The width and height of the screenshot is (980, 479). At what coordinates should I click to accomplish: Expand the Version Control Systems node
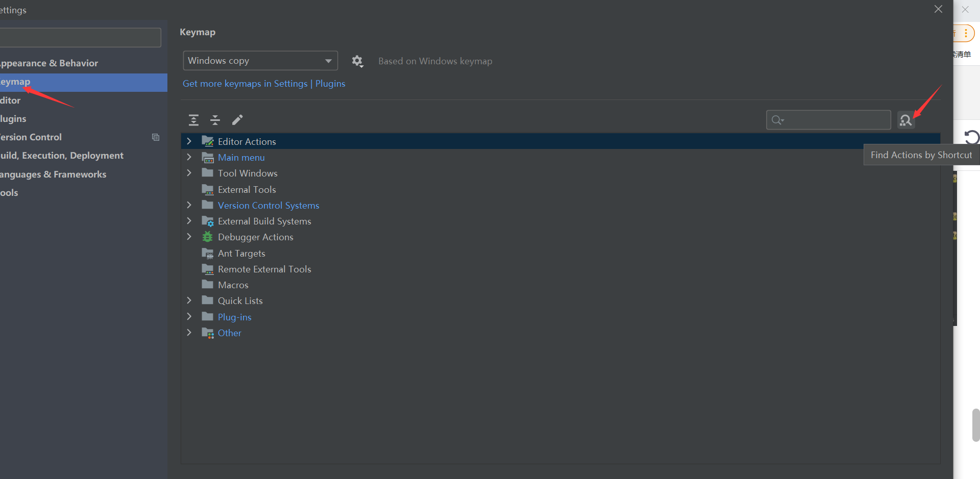189,205
